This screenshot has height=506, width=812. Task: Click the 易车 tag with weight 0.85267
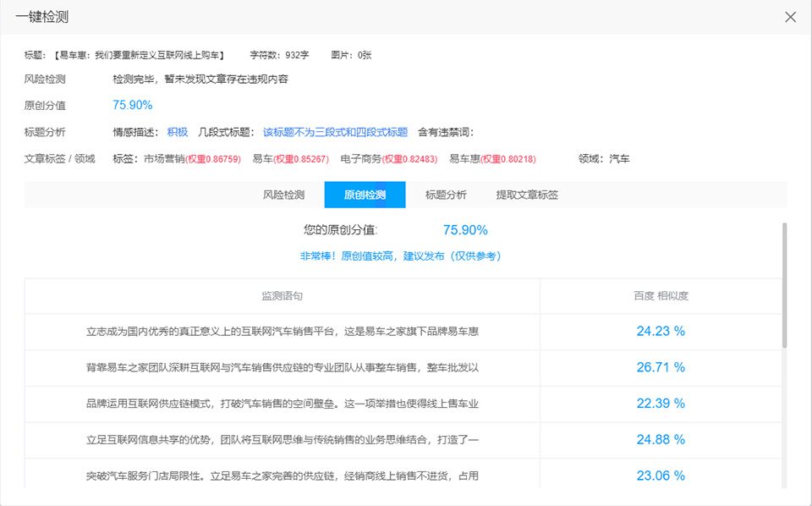pos(290,159)
